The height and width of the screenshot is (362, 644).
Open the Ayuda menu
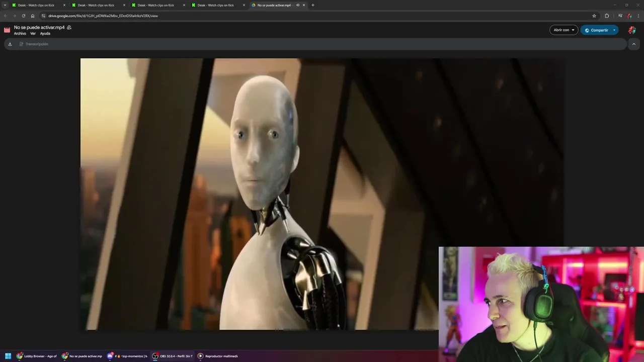45,34
